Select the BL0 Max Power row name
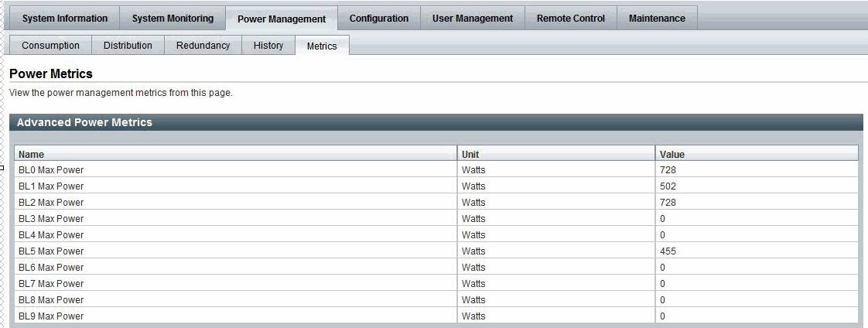 [51, 170]
